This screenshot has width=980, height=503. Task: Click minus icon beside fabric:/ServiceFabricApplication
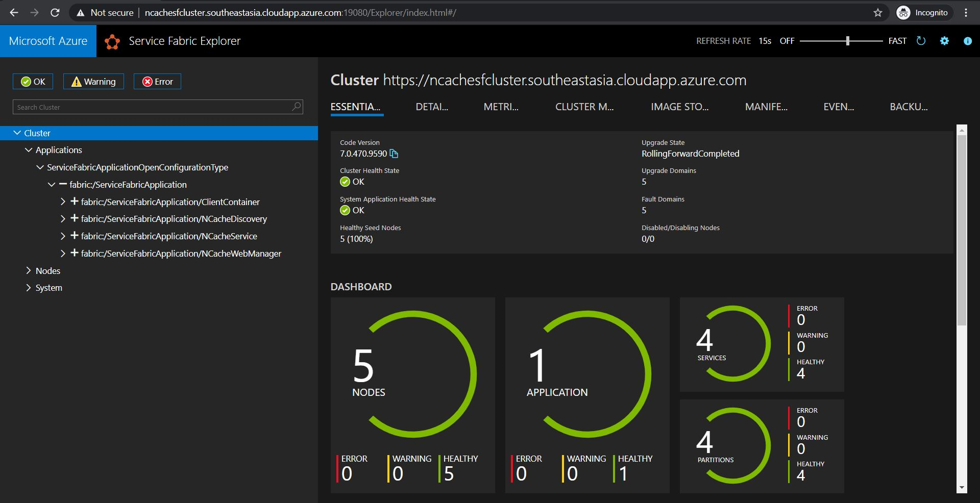tap(63, 184)
